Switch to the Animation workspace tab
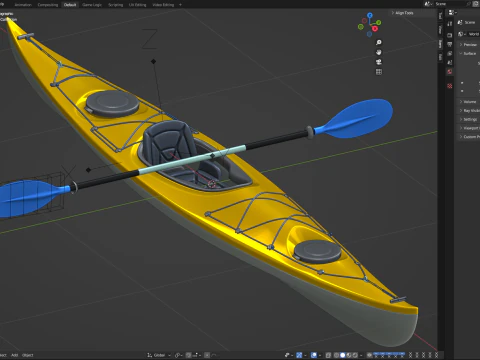Viewport: 480px width, 360px height. (x=23, y=5)
